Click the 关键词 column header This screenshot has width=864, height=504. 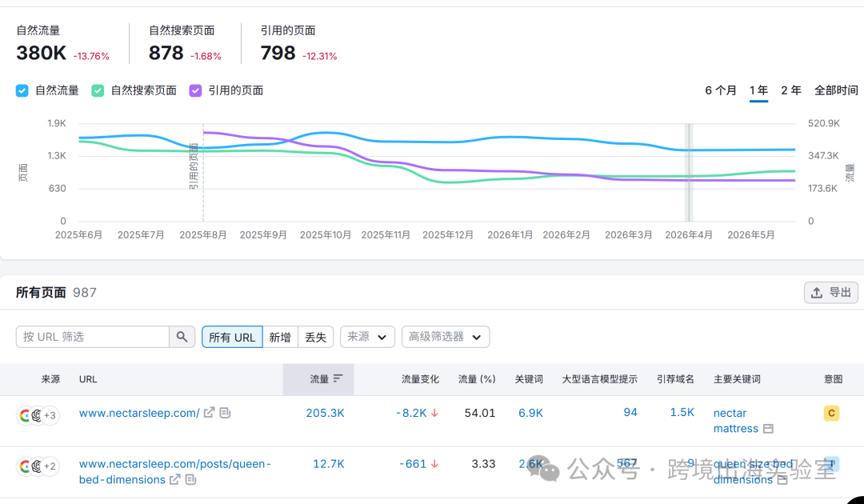pyautogui.click(x=529, y=379)
